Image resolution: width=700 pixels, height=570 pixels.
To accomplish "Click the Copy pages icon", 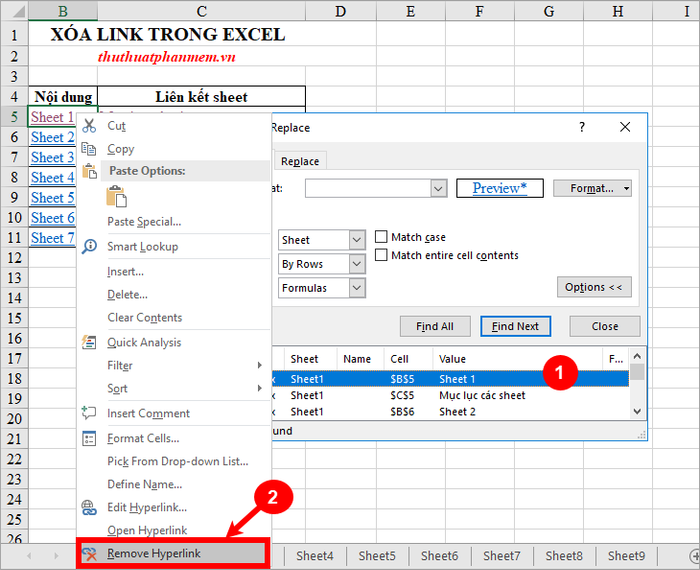I will pyautogui.click(x=89, y=149).
